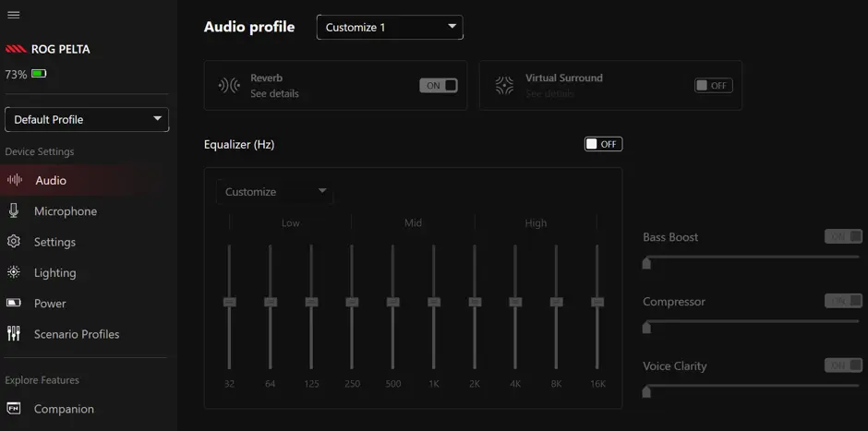Click the 64 Hz equalizer slider handle

(271, 302)
